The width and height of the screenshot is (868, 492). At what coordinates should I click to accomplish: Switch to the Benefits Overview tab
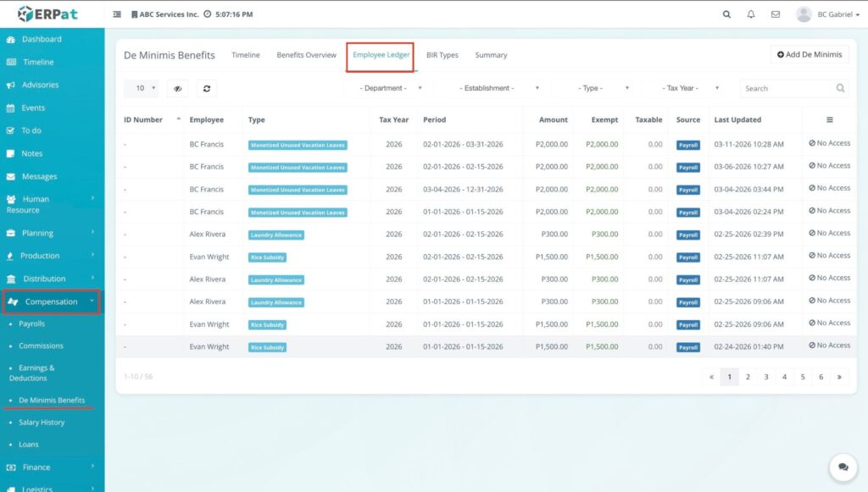306,55
